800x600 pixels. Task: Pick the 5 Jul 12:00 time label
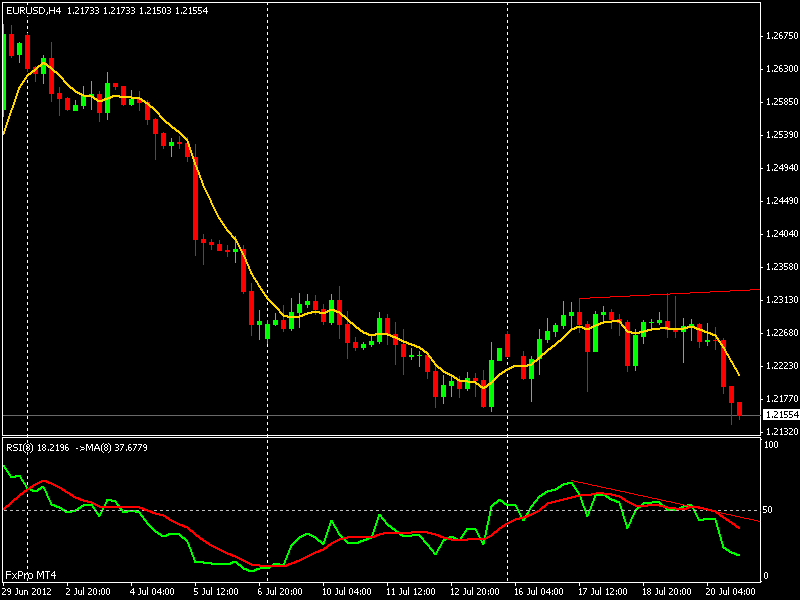pyautogui.click(x=216, y=592)
